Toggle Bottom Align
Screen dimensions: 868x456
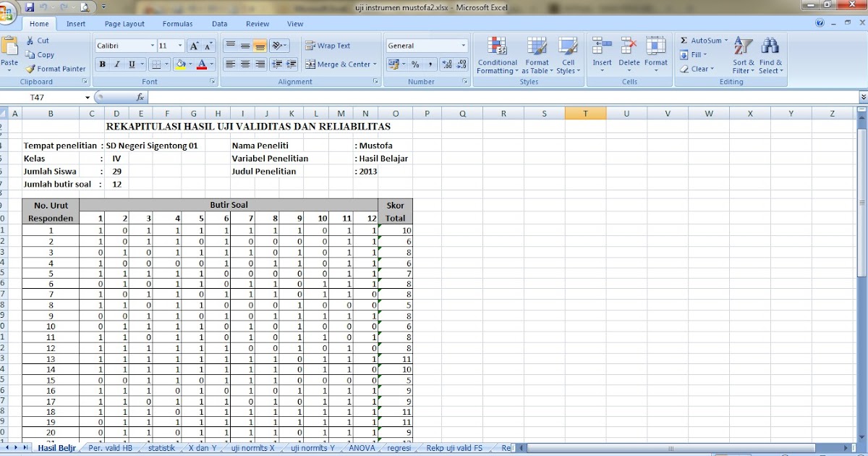coord(260,46)
